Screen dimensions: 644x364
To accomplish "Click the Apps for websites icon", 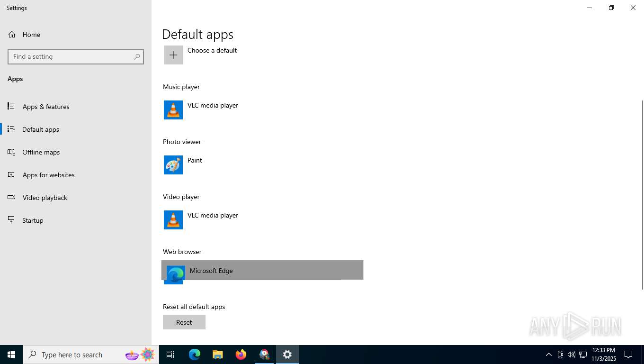I will pyautogui.click(x=11, y=174).
